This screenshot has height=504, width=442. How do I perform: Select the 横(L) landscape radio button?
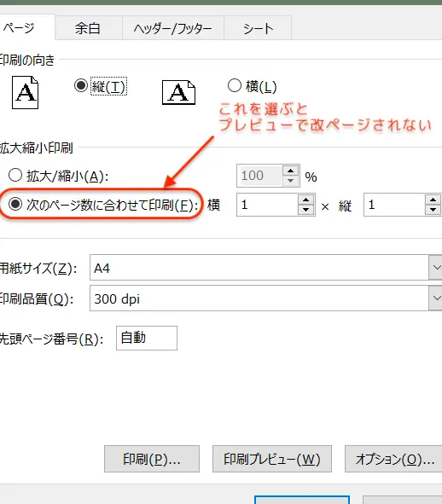tap(234, 85)
